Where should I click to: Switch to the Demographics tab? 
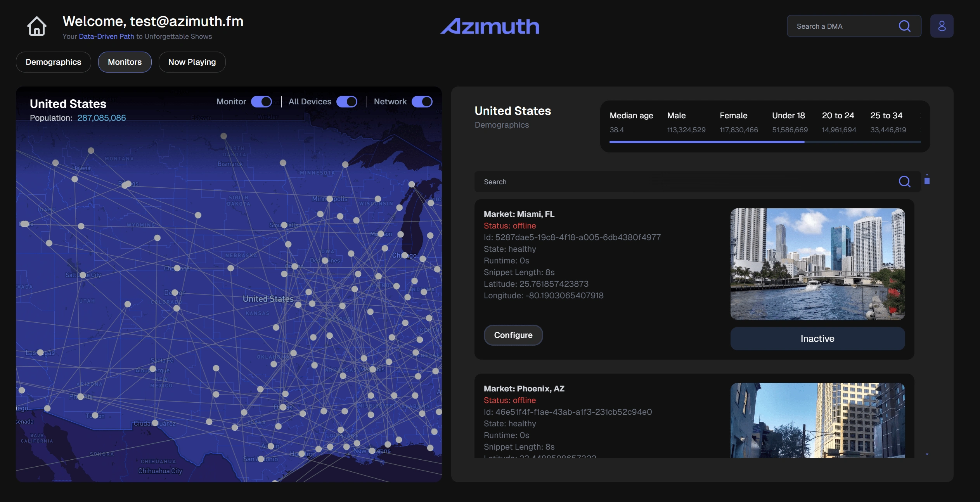point(54,62)
